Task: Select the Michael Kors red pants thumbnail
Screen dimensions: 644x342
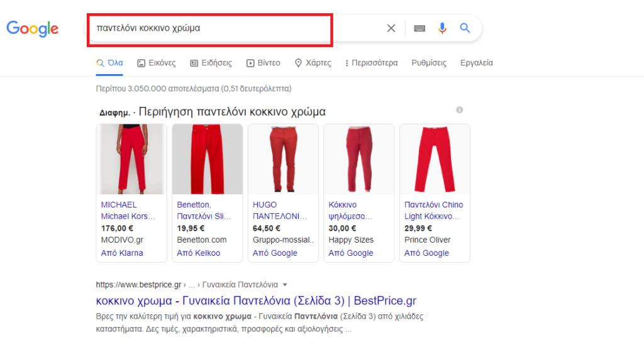Action: tap(131, 159)
